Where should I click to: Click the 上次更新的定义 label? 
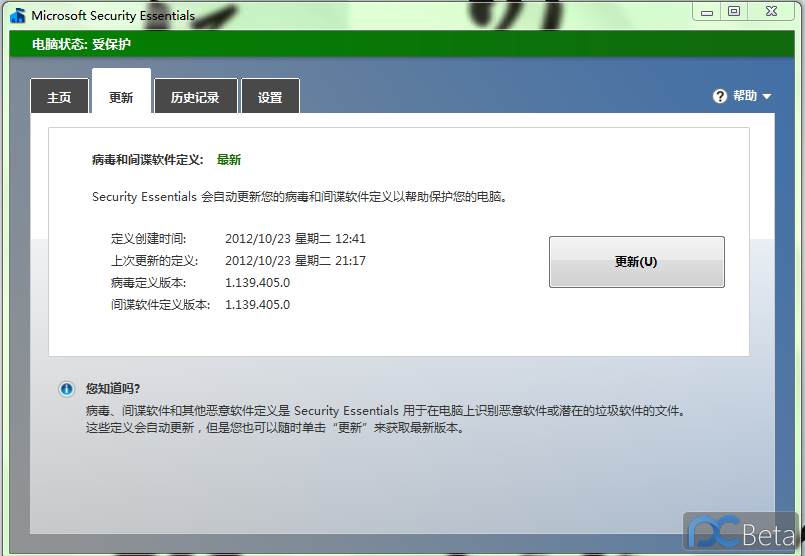(155, 261)
